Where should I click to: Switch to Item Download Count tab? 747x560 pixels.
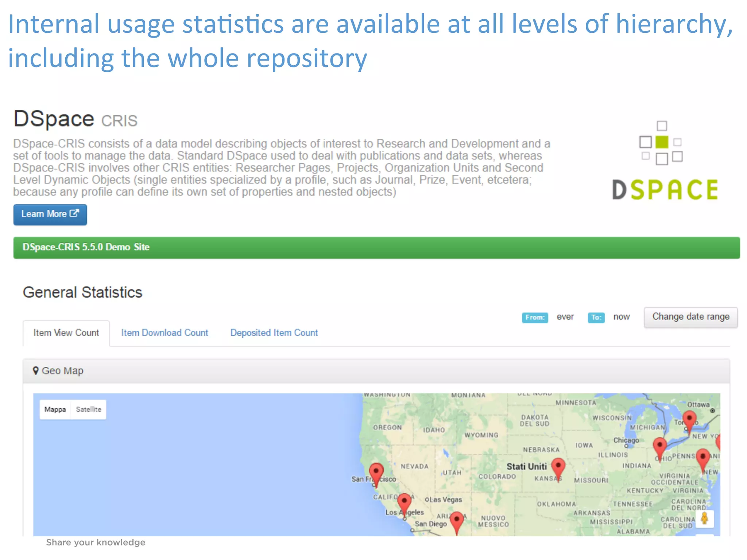click(165, 333)
